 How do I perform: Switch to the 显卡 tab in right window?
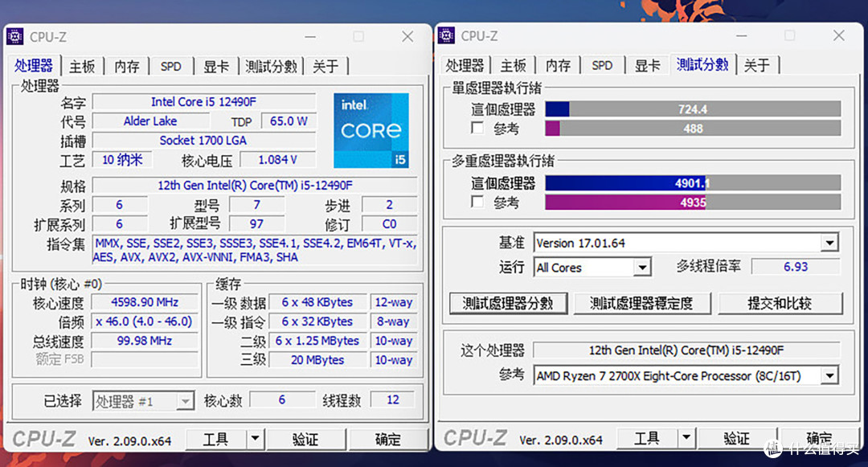pyautogui.click(x=647, y=65)
